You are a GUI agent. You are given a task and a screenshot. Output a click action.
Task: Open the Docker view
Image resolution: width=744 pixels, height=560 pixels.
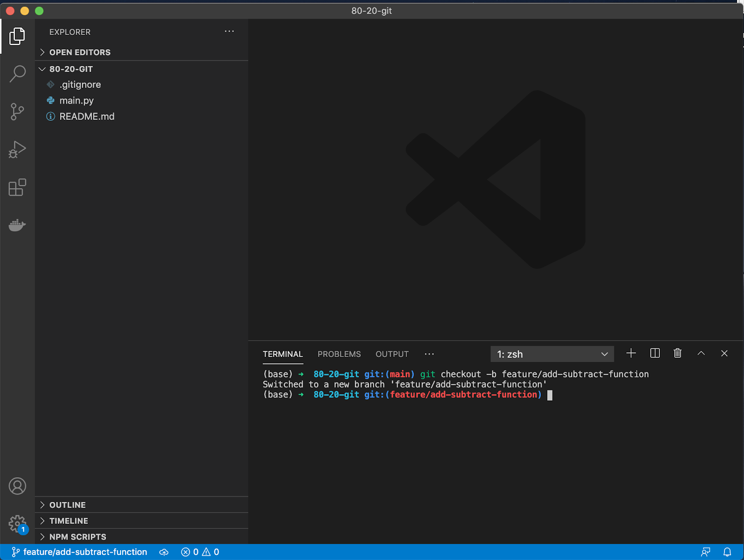pos(17,225)
